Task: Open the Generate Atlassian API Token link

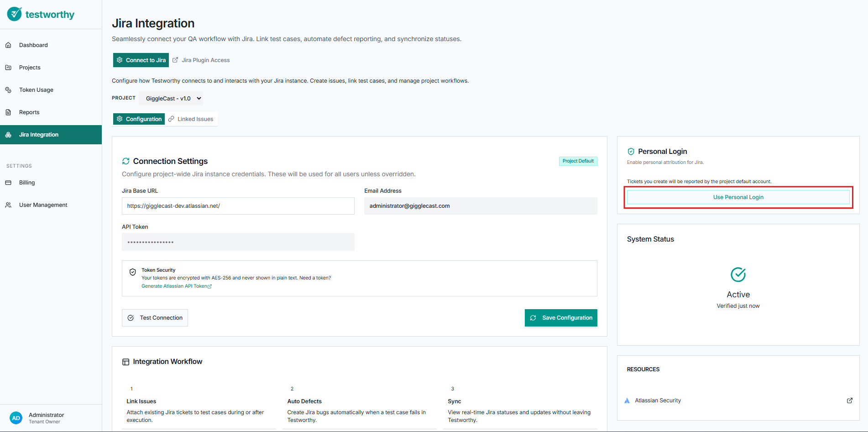Action: [177, 286]
